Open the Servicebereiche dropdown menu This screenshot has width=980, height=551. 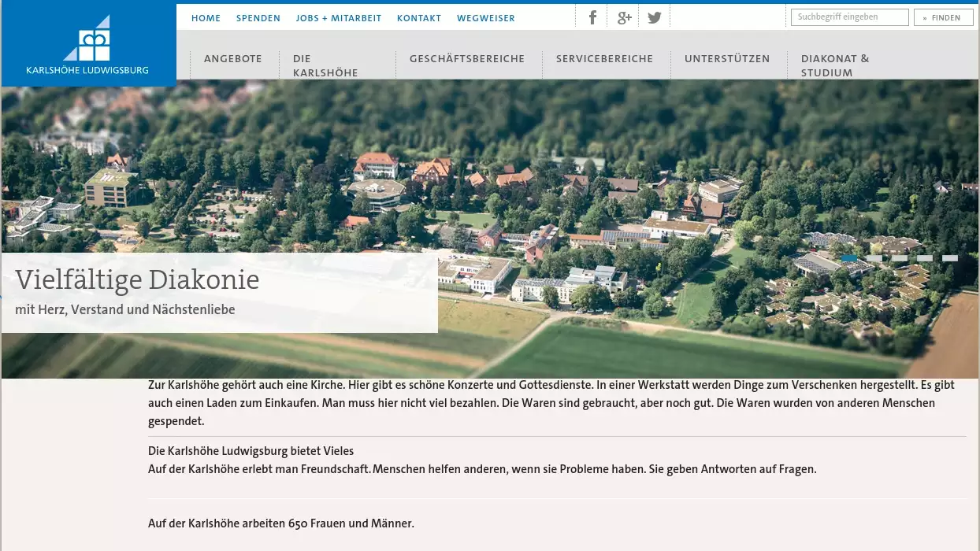[604, 58]
